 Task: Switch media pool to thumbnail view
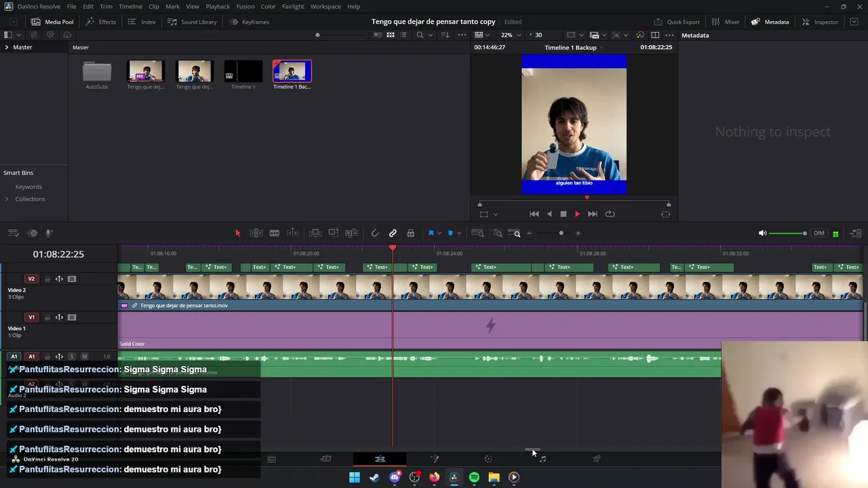[391, 35]
